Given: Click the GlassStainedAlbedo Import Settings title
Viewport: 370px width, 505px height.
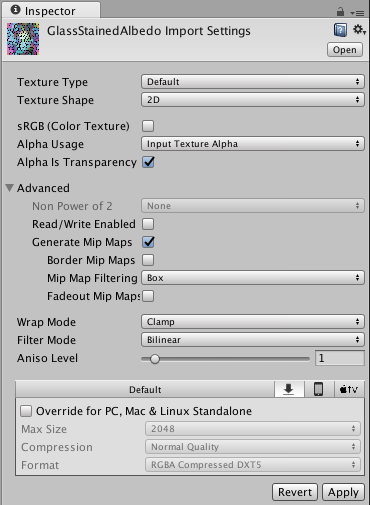Looking at the screenshot, I should pyautogui.click(x=149, y=31).
